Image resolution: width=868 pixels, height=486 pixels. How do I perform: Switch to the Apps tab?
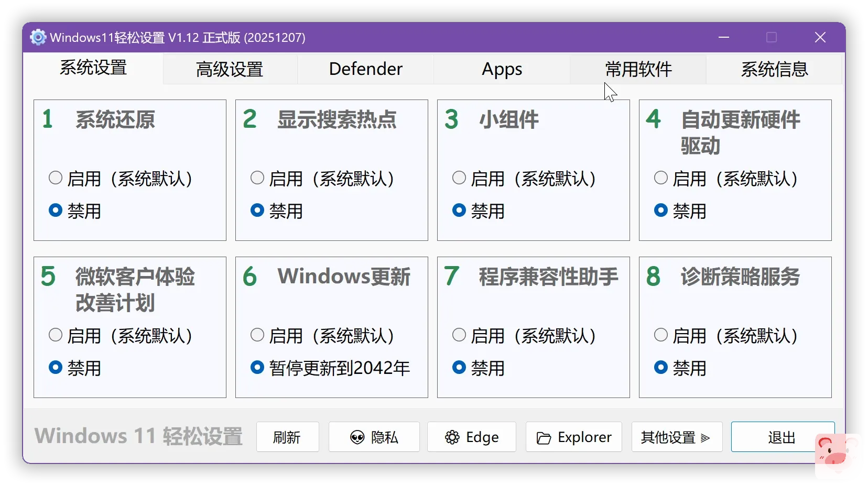(x=502, y=69)
